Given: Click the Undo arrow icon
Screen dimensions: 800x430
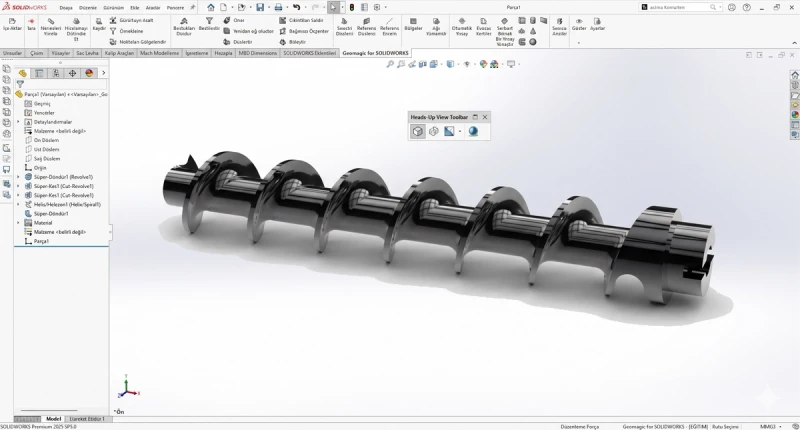Looking at the screenshot, I should [x=296, y=7].
